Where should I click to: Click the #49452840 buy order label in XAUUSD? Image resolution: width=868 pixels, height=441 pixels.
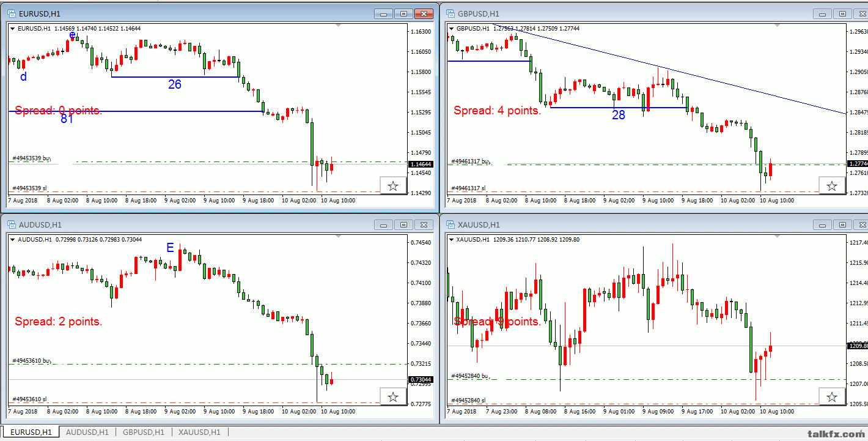[x=471, y=376]
